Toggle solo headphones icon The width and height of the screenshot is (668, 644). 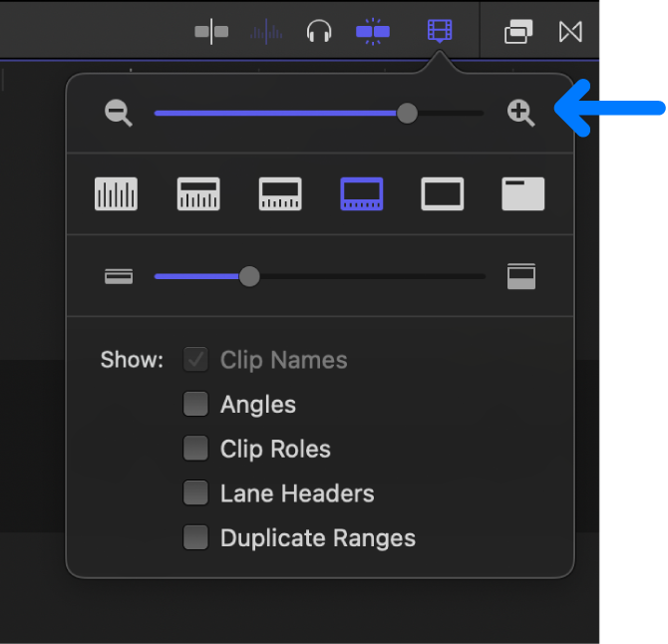319,32
